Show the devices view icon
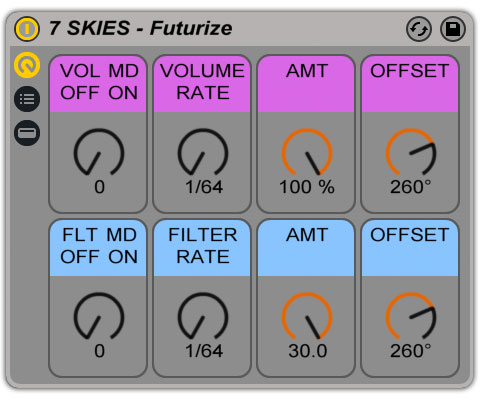The width and height of the screenshot is (480, 400). (x=27, y=133)
